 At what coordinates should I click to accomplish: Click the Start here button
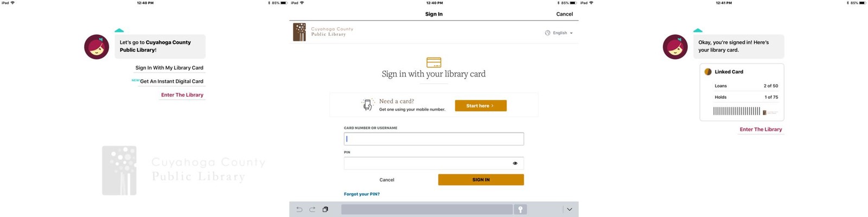[x=481, y=106]
